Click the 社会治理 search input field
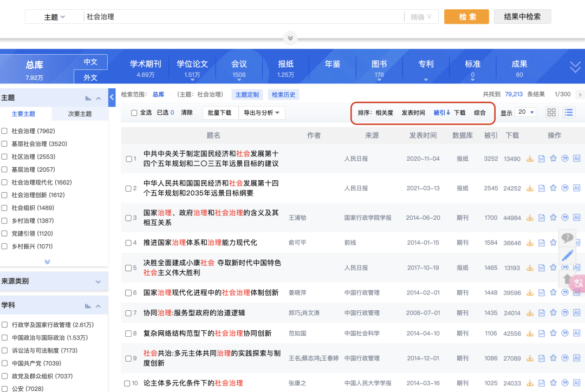 (244, 17)
